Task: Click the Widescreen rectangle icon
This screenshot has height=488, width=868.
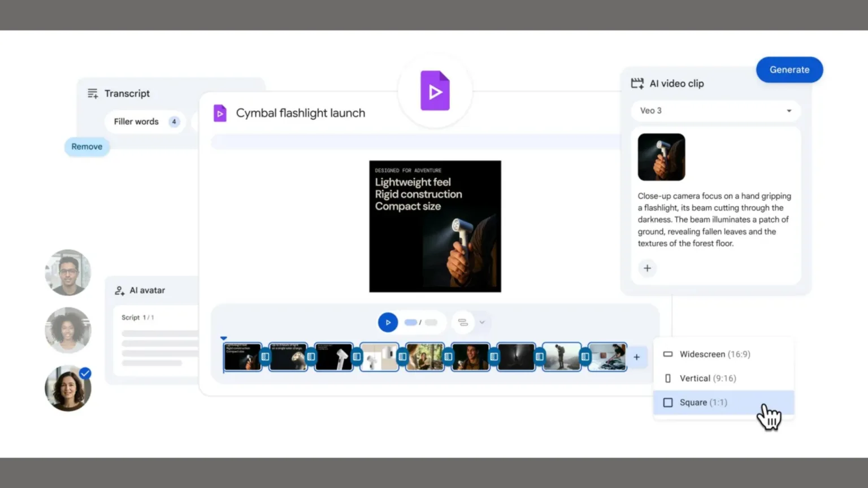Action: tap(668, 354)
